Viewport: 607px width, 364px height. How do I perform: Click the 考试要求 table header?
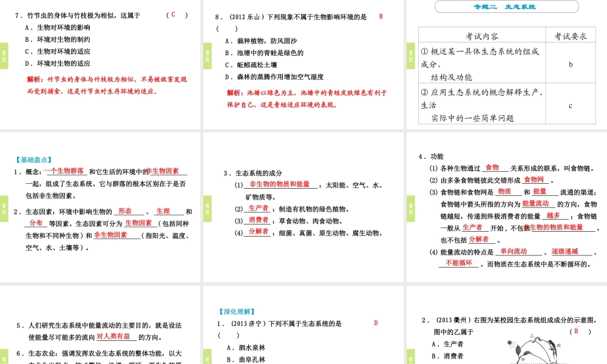571,36
